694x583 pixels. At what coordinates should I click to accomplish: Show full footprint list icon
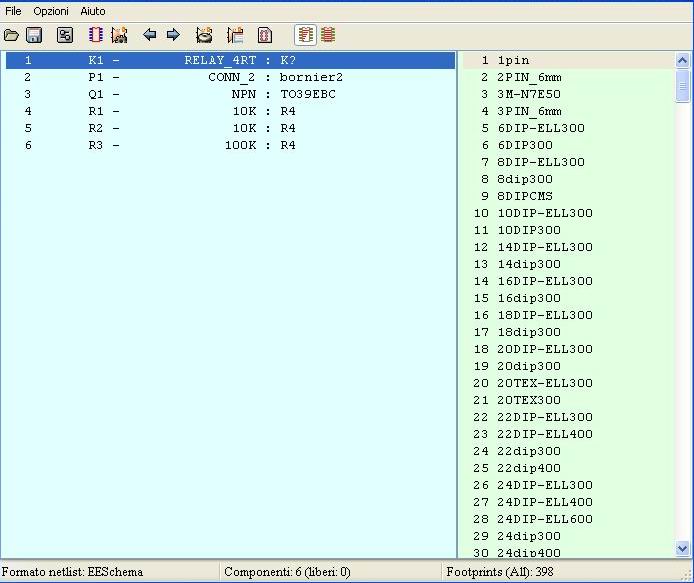click(328, 35)
